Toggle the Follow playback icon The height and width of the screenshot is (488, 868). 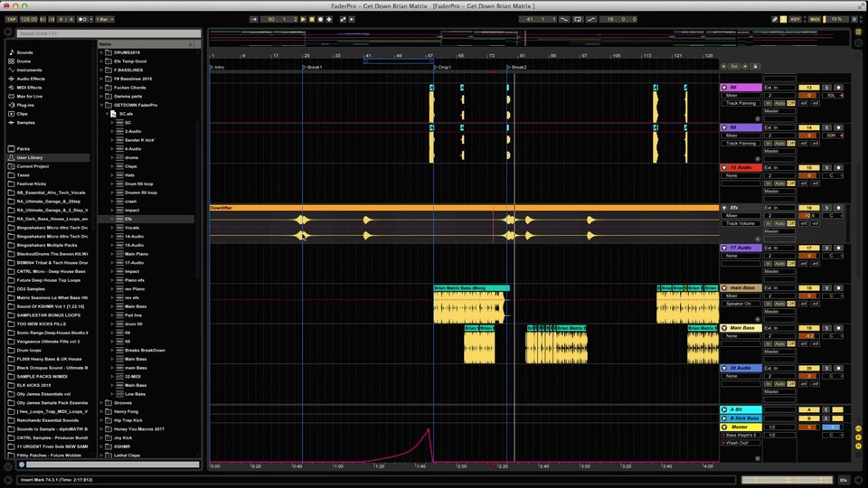click(x=254, y=19)
